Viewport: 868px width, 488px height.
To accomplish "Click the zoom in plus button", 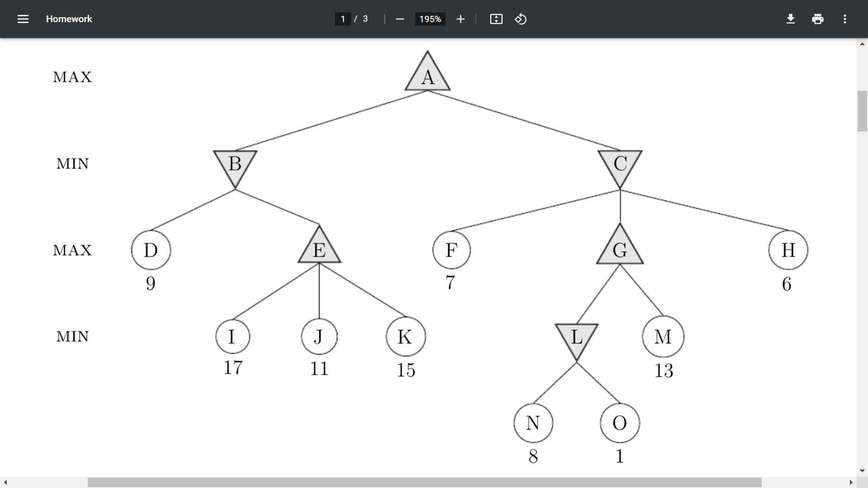I will coord(460,19).
